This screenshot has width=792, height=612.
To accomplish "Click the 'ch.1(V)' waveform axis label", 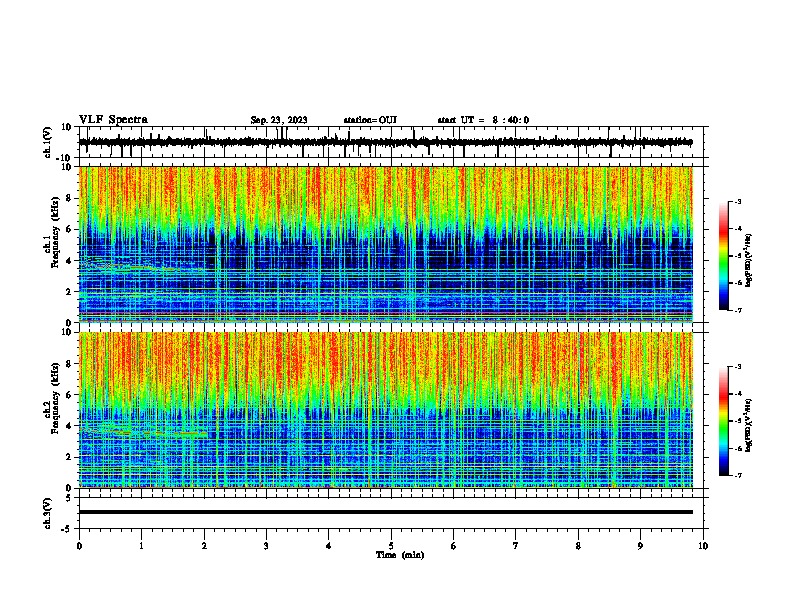I will tap(48, 142).
